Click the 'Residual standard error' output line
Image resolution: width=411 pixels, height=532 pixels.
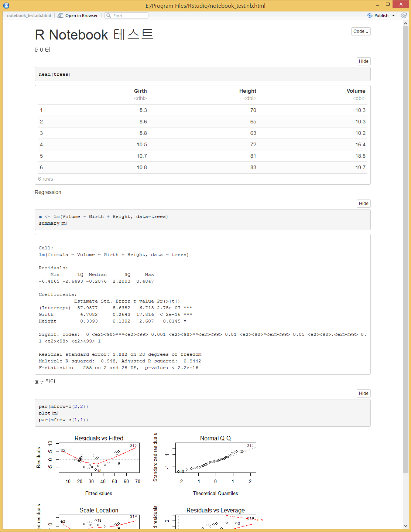[x=120, y=354]
